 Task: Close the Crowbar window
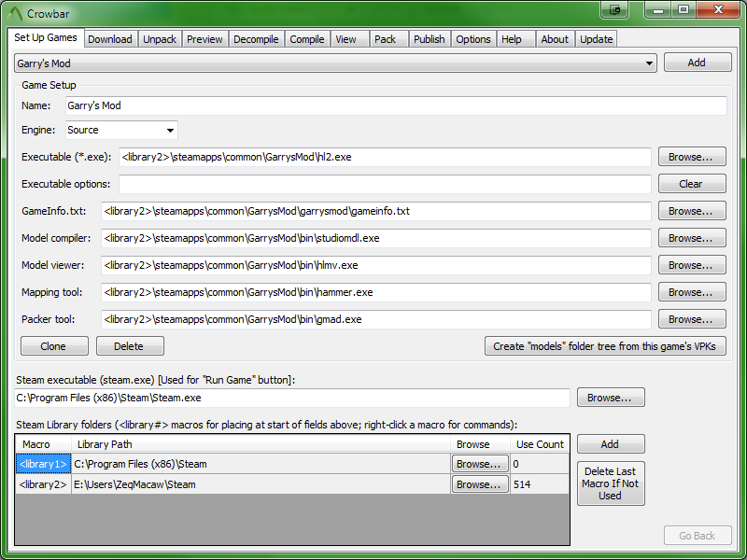pyautogui.click(x=718, y=9)
